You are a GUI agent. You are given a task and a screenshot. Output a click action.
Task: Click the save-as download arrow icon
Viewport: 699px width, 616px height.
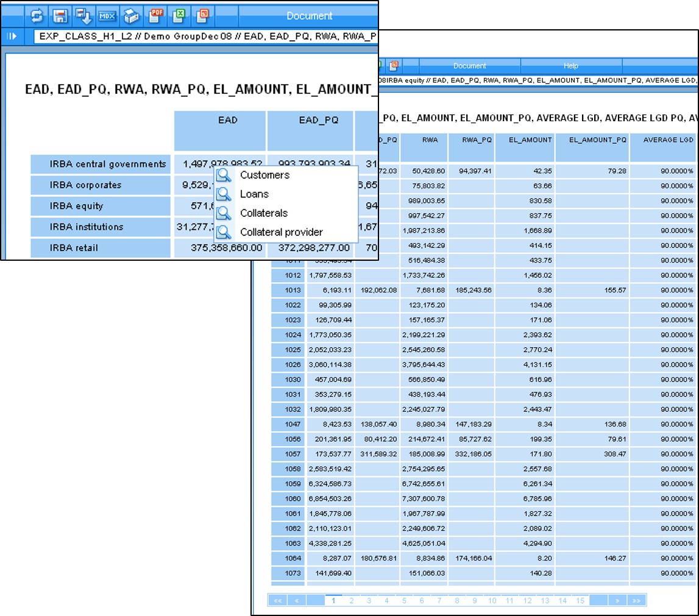[83, 15]
